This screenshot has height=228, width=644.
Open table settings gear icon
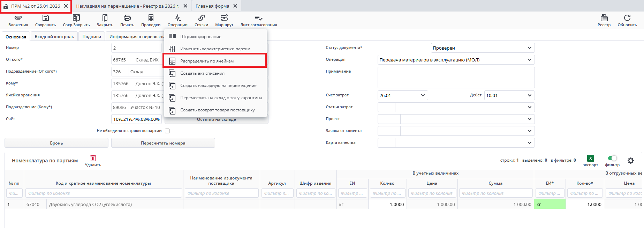tap(630, 161)
